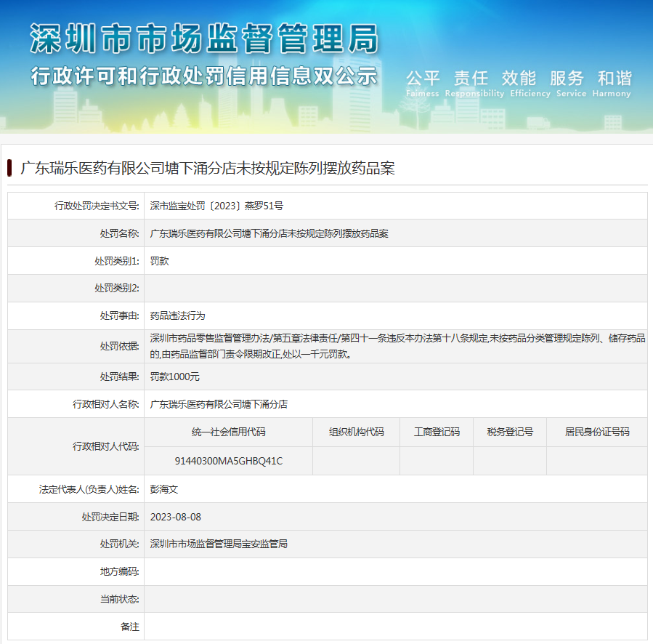Select the 罚款1000元 penalty result
This screenshot has height=644, width=653.
(x=175, y=377)
